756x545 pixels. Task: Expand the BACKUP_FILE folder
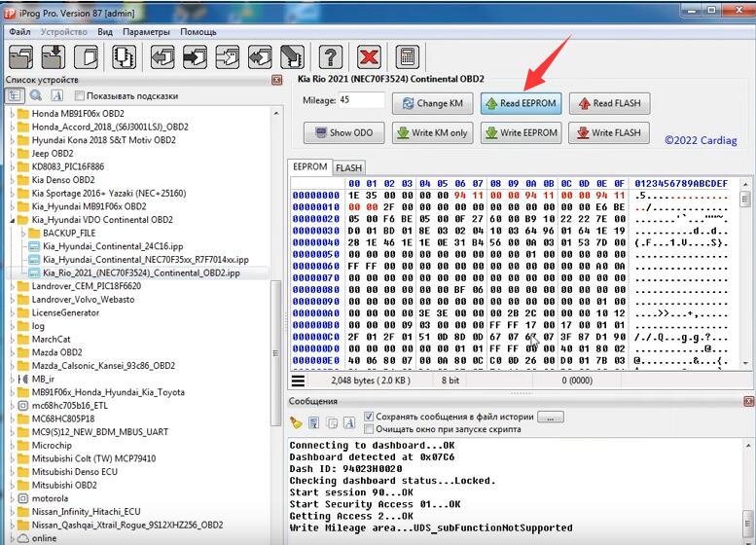point(23,233)
